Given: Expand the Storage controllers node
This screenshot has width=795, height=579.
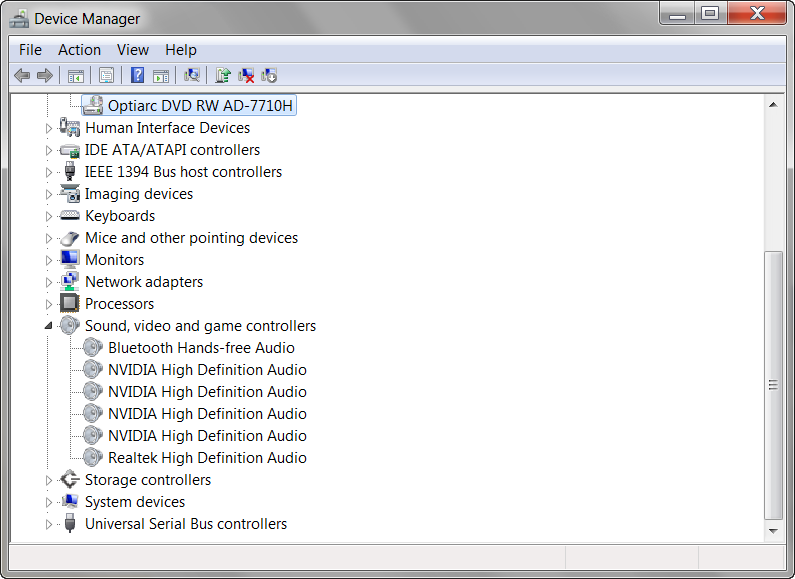Looking at the screenshot, I should click(49, 480).
